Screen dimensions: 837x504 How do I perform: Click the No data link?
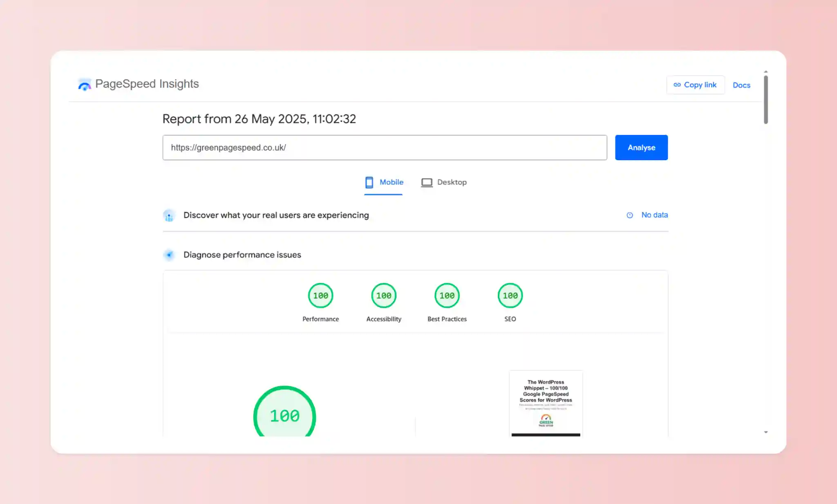(x=654, y=215)
